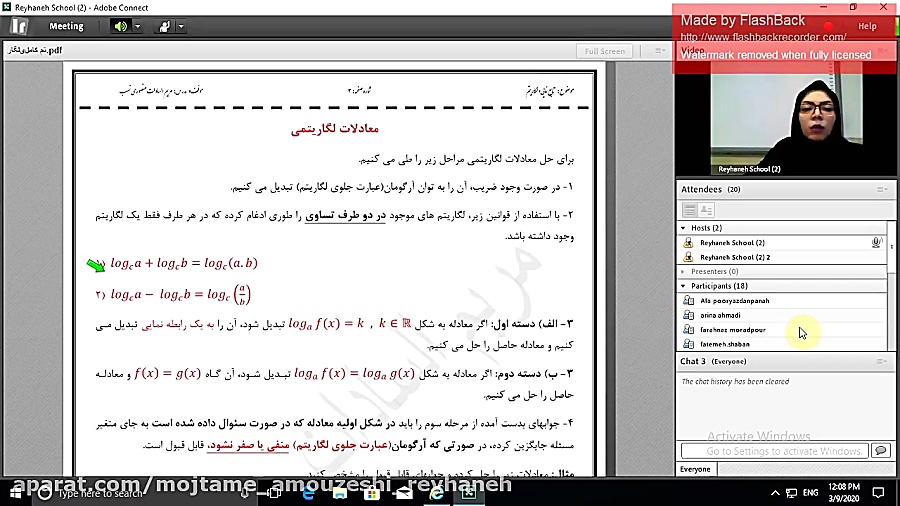Open Internet Explorer from taskbar
The height and width of the screenshot is (506, 900).
pos(436,492)
